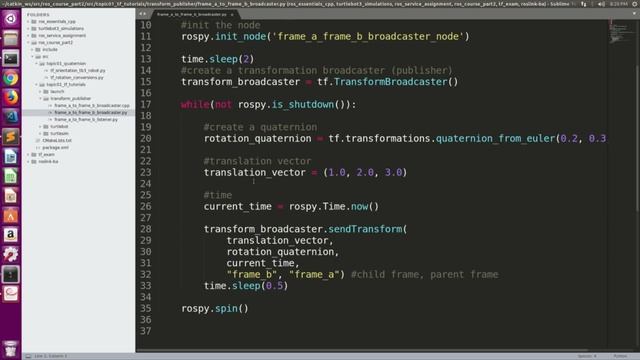Open the Spaces indentation setting in status bar

(587, 356)
